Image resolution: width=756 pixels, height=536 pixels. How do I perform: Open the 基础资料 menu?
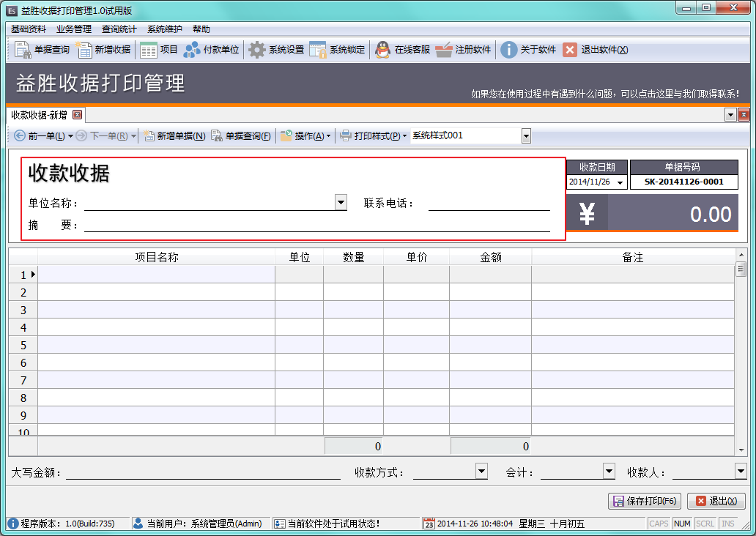[x=29, y=29]
